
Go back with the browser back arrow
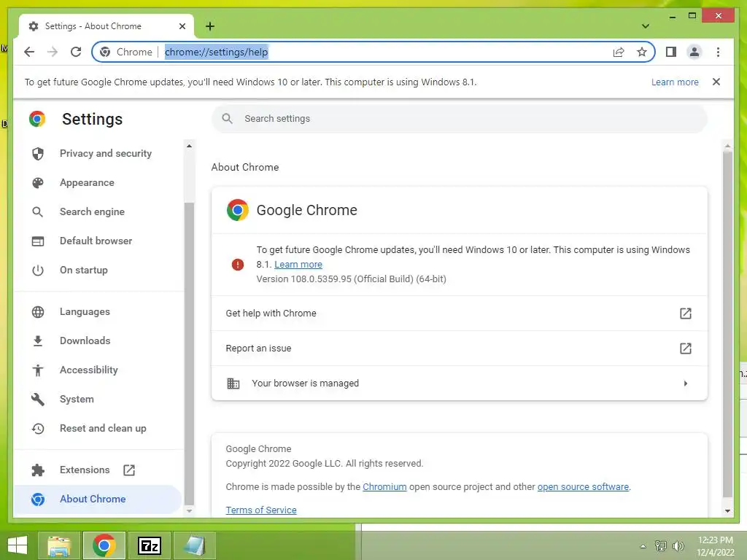pyautogui.click(x=29, y=52)
